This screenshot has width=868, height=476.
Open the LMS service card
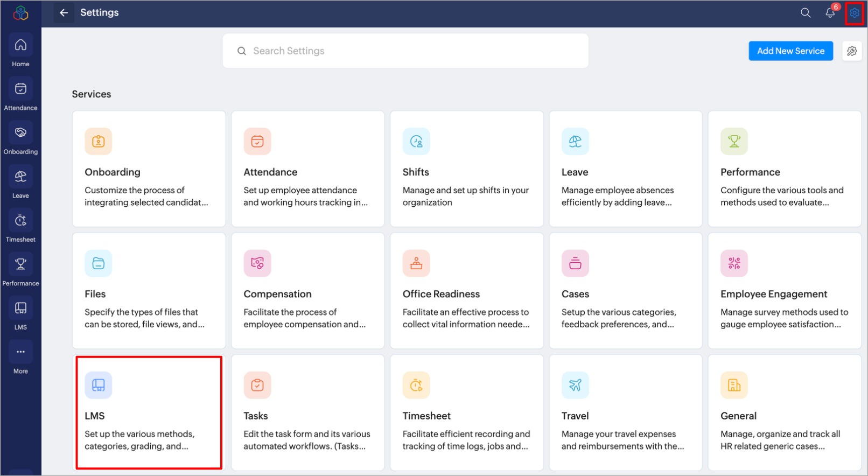[149, 412]
